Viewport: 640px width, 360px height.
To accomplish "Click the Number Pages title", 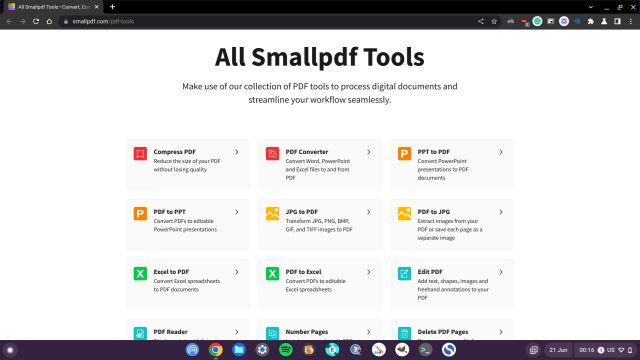I will coord(307,332).
